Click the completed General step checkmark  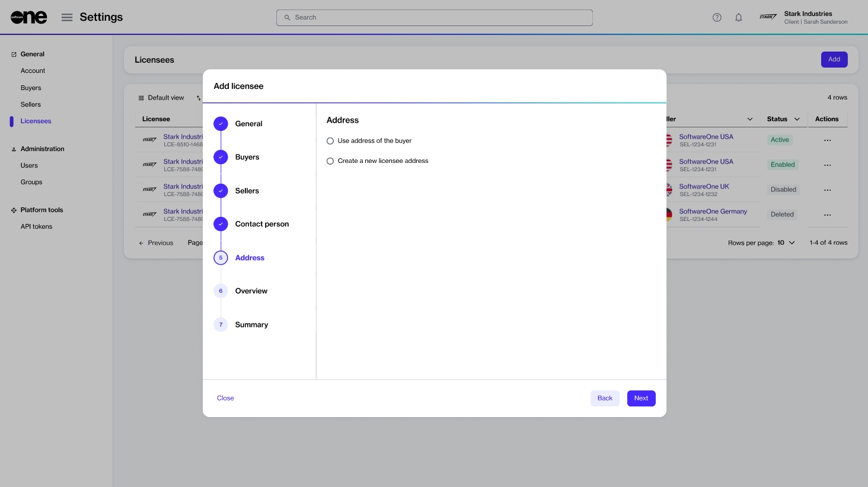[221, 124]
